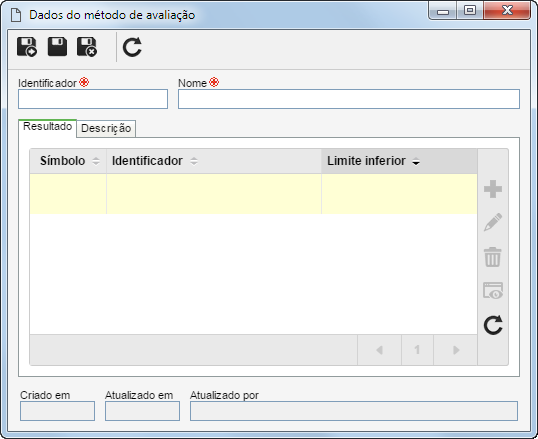Focus the Identificador text field

(93, 99)
